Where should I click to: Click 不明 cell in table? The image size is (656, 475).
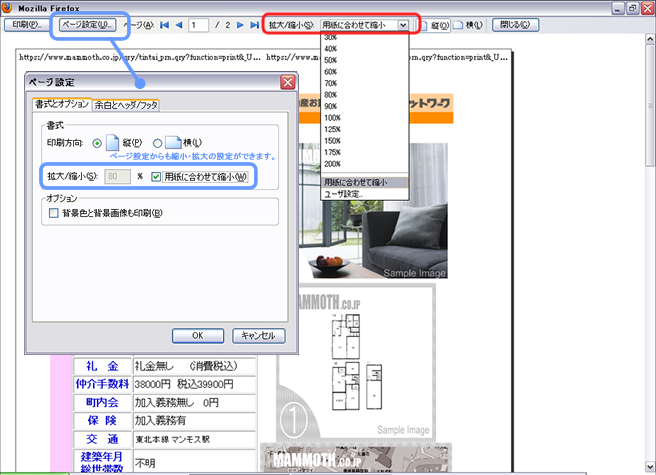tap(194, 462)
